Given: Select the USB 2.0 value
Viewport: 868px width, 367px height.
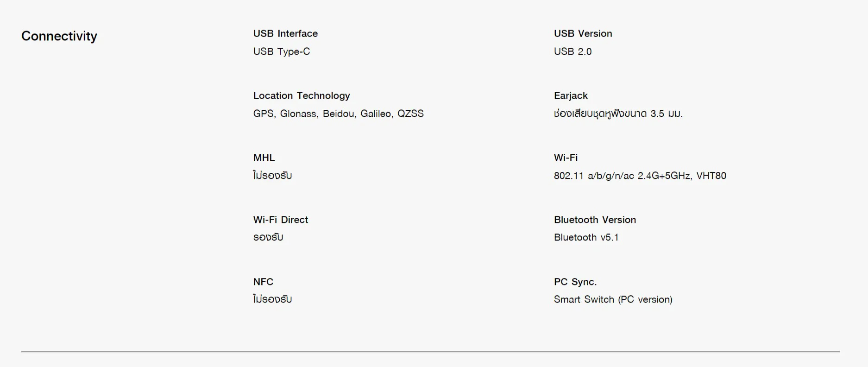Looking at the screenshot, I should pos(572,51).
